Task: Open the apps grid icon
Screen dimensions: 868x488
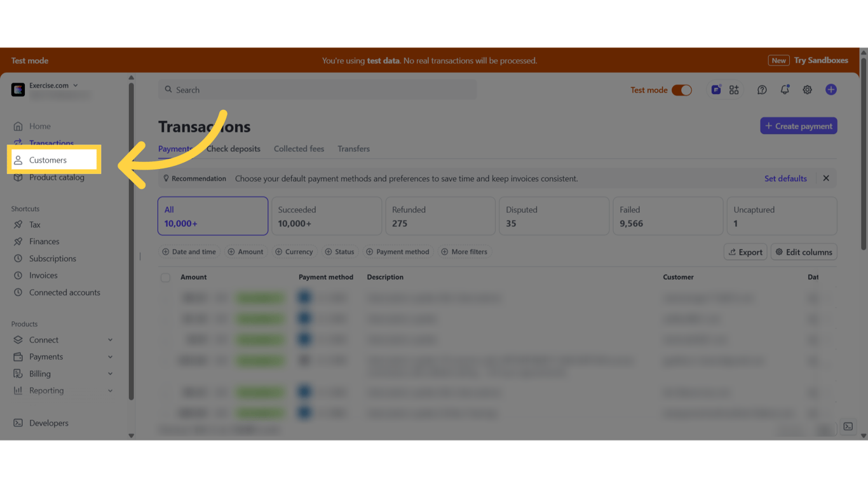Action: 734,90
